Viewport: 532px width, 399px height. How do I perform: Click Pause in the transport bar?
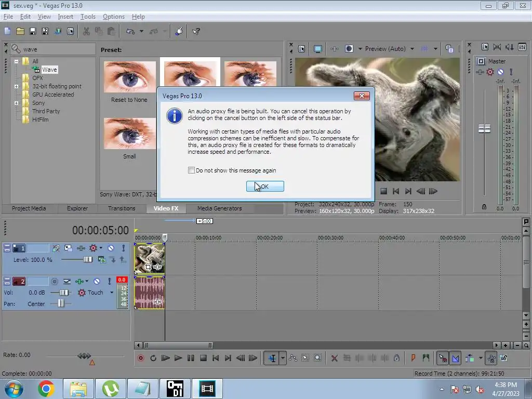coord(191,358)
